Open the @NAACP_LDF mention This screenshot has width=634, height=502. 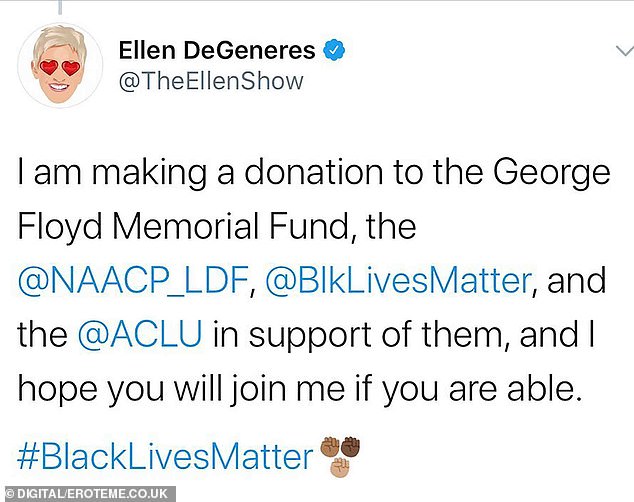point(132,280)
